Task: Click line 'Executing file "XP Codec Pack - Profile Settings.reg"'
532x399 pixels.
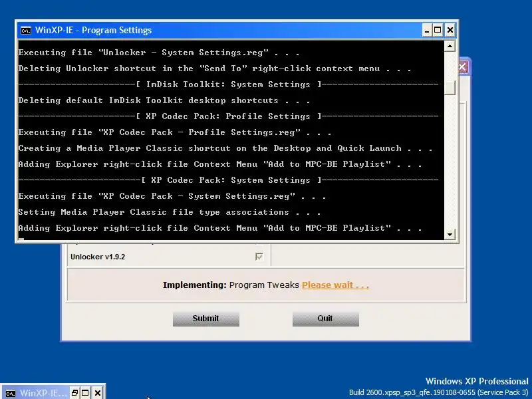Action: [x=175, y=132]
